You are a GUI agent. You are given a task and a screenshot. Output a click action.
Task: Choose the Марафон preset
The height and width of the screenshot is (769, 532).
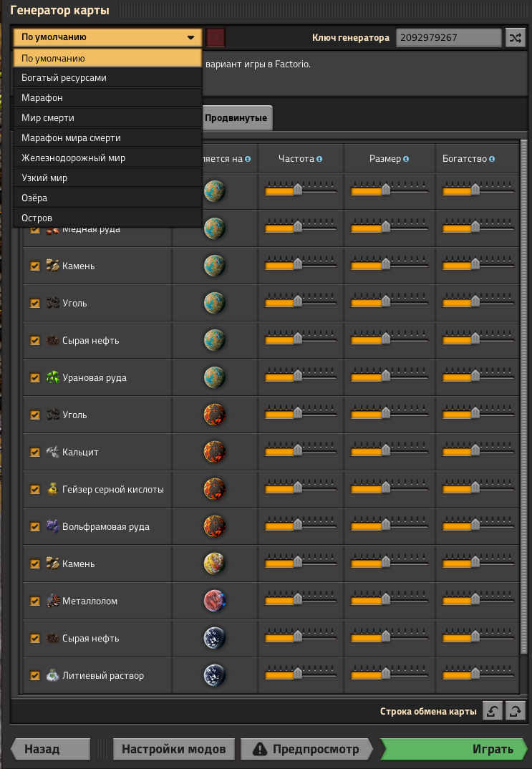pyautogui.click(x=107, y=98)
